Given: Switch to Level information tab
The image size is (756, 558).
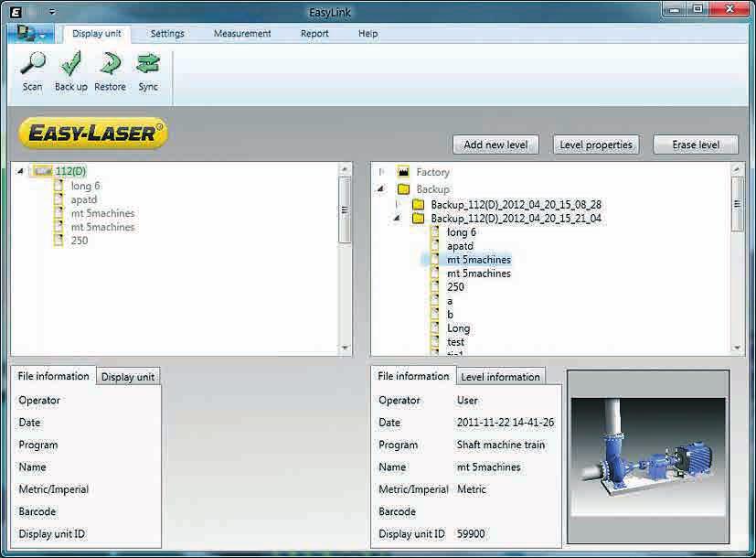Looking at the screenshot, I should coord(500,377).
